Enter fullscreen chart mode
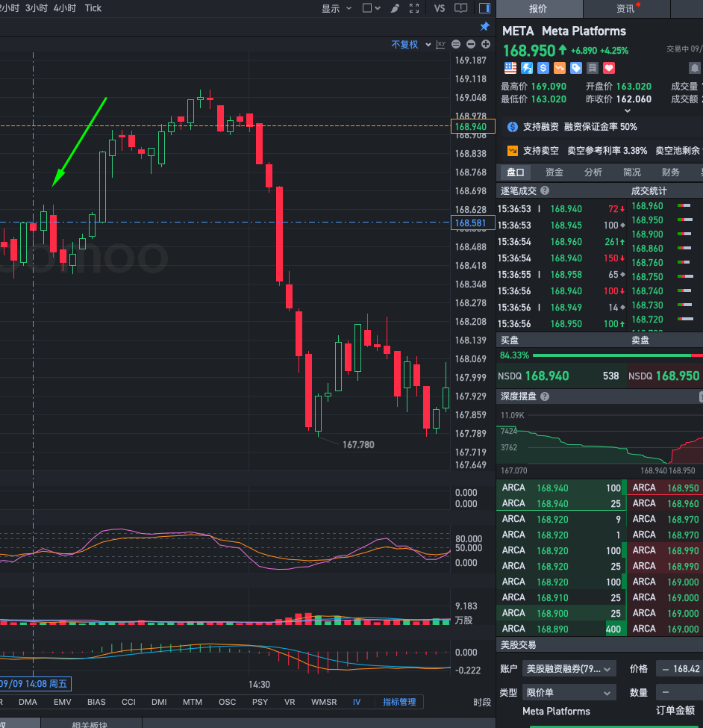Image resolution: width=703 pixels, height=728 pixels. (x=414, y=8)
